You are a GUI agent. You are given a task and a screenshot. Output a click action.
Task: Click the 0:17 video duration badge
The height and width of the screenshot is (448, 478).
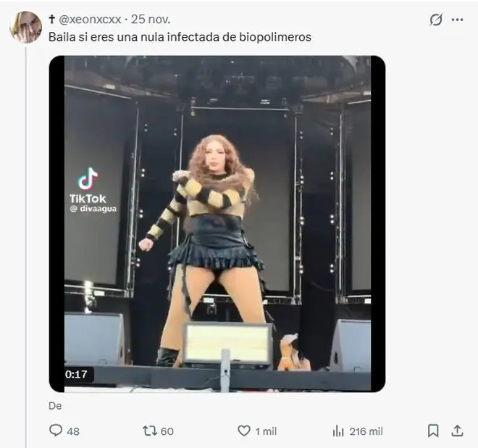coord(76,375)
